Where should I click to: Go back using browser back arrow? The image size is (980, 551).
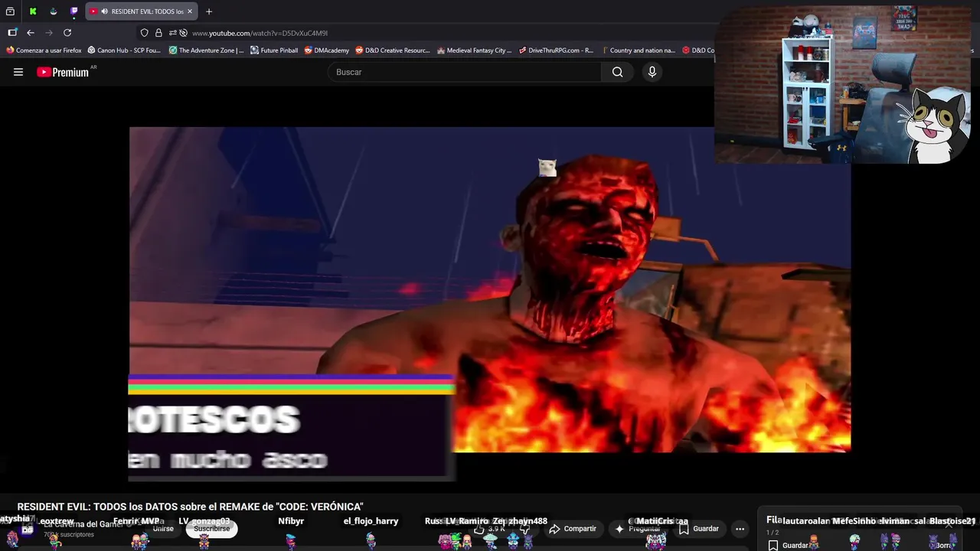pos(31,33)
